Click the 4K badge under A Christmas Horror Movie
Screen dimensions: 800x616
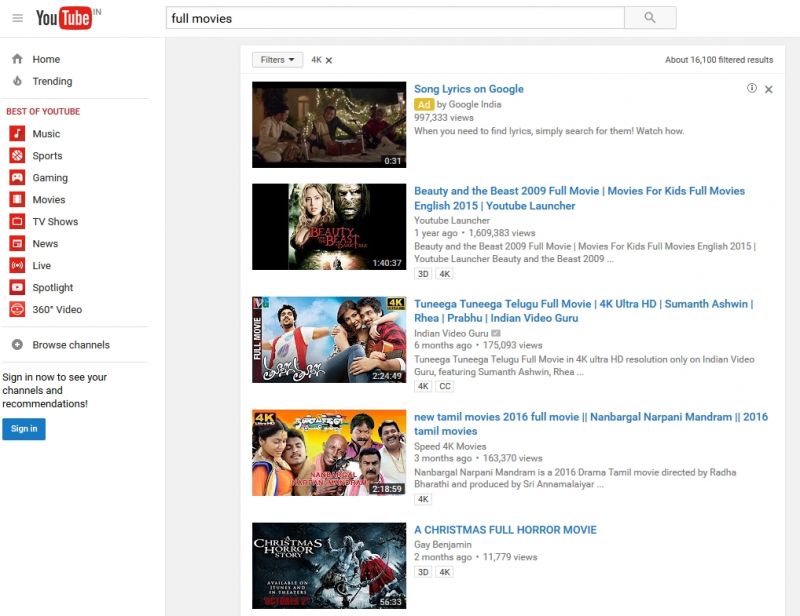click(445, 572)
